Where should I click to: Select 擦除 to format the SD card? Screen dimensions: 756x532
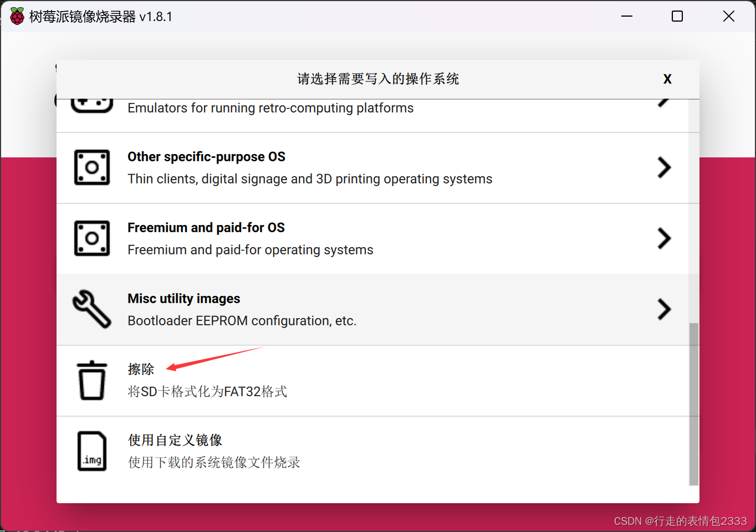click(x=372, y=381)
